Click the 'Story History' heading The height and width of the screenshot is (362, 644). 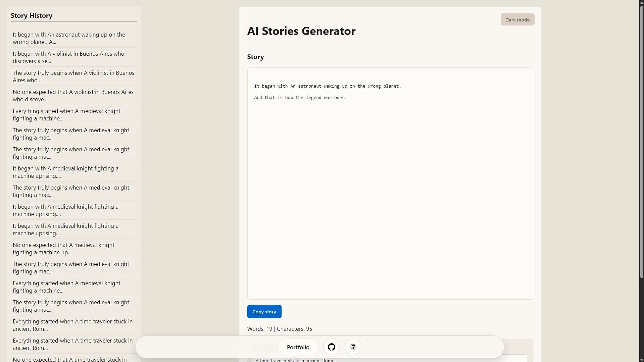click(x=32, y=15)
